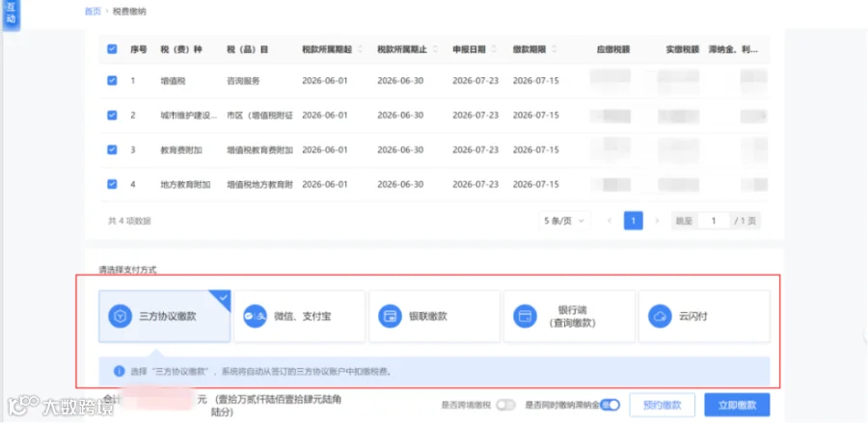Sort by 税款所属期止 column arrows
Screen dimensions: 868x423
(x=435, y=49)
